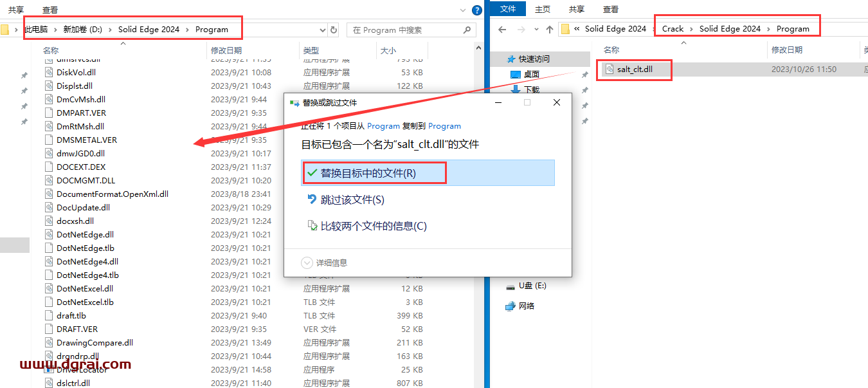Image resolution: width=868 pixels, height=388 pixels.
Task: Open 网络 in the right navigation pane
Action: click(527, 306)
